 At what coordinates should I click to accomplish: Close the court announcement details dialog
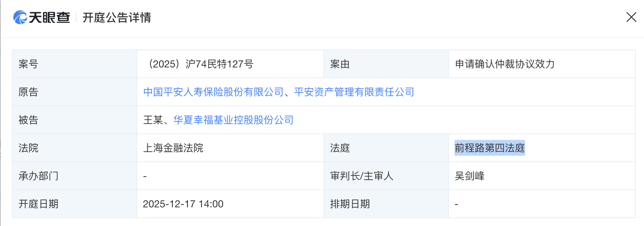point(631,17)
